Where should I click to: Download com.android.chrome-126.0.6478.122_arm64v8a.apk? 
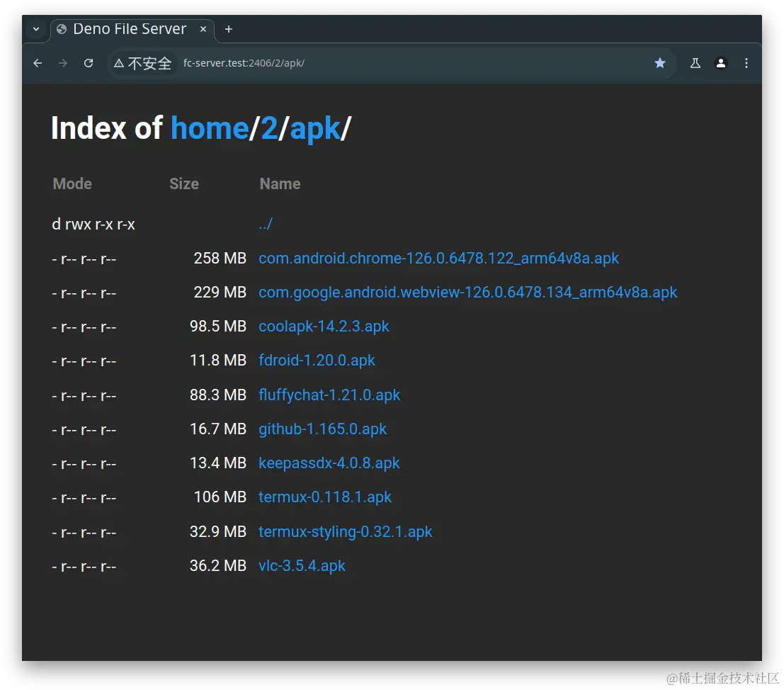(438, 259)
